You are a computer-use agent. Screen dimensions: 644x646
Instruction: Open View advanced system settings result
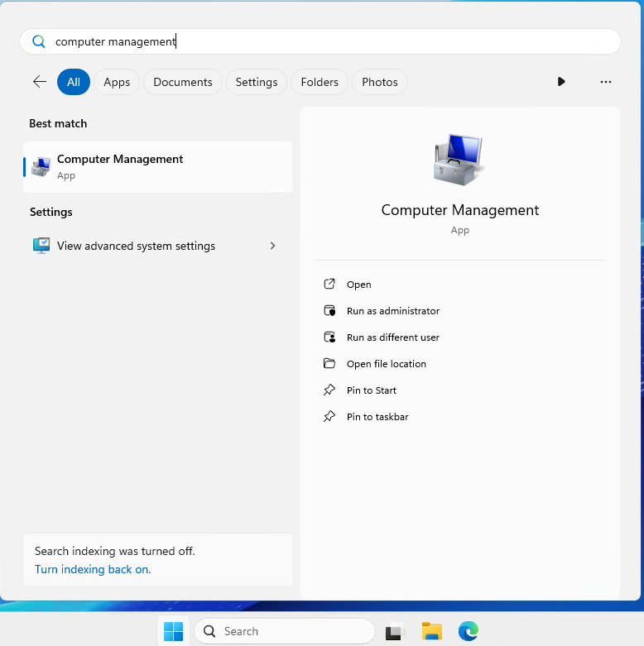[157, 246]
